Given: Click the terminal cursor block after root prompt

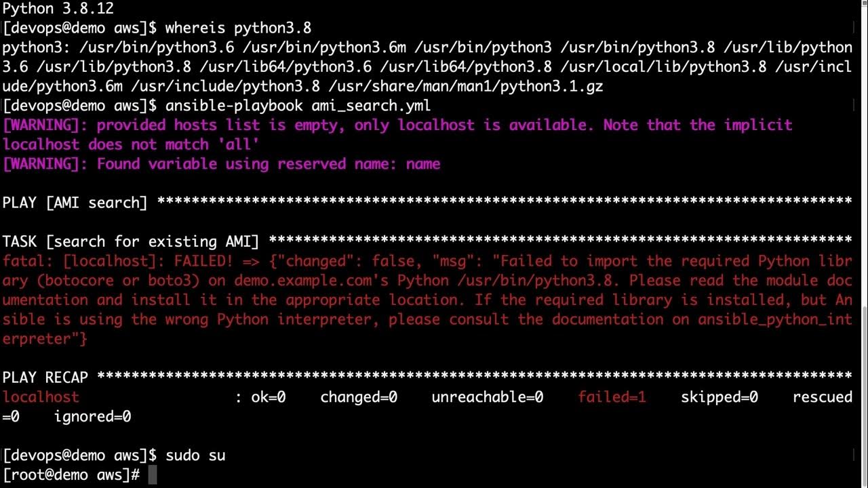Looking at the screenshot, I should (153, 475).
